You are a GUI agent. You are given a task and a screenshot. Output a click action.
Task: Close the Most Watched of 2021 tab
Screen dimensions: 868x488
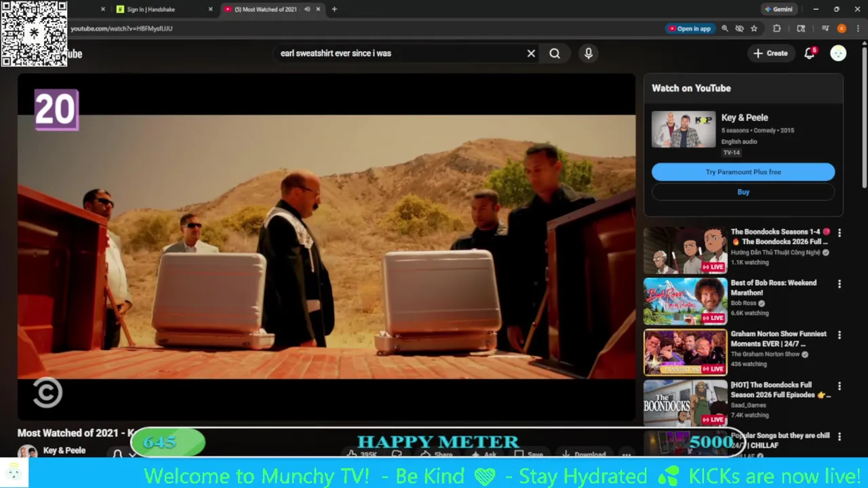[x=318, y=9]
